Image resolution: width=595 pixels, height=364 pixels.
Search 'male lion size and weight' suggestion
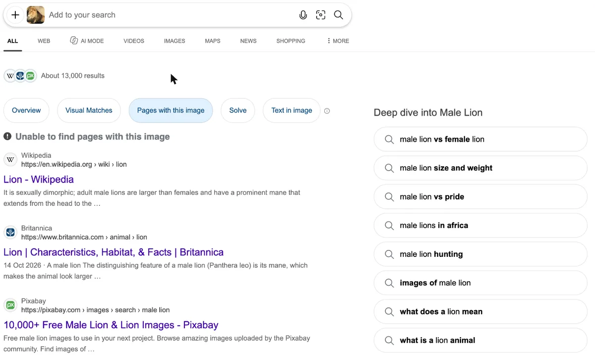point(480,168)
